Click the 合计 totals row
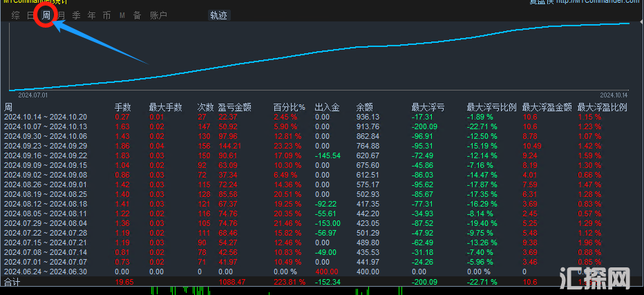644x295 pixels. [12, 283]
